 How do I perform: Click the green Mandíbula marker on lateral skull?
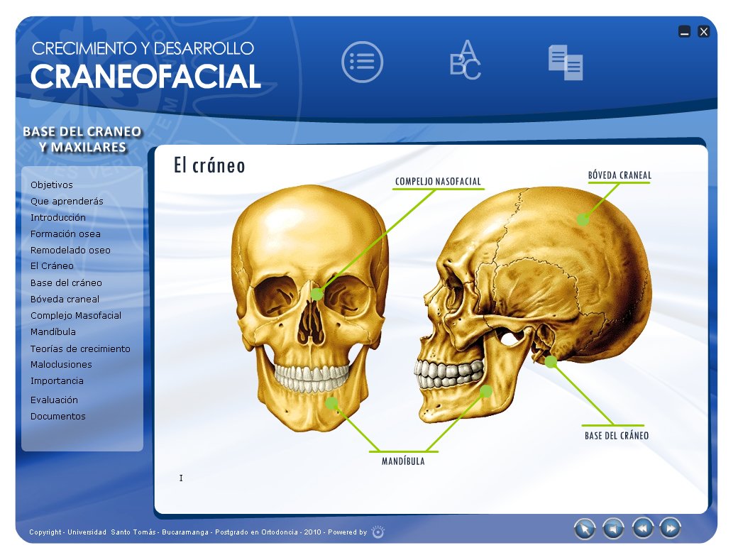tap(487, 390)
